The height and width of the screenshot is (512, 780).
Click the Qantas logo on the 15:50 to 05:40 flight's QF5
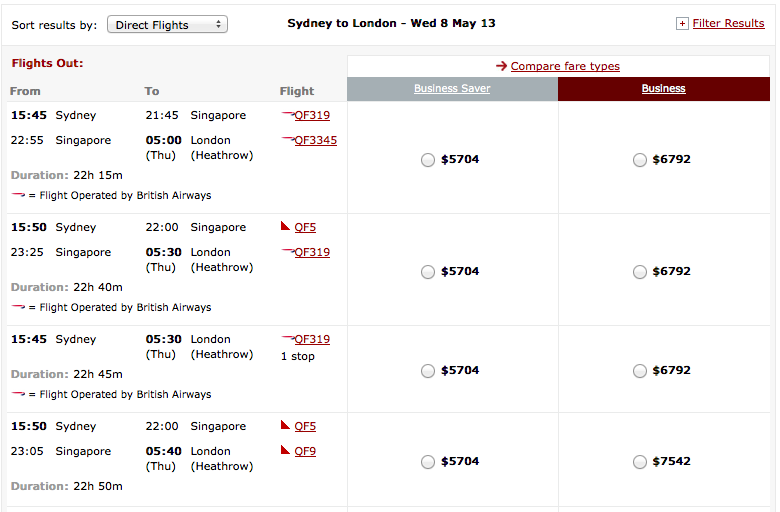pos(286,426)
